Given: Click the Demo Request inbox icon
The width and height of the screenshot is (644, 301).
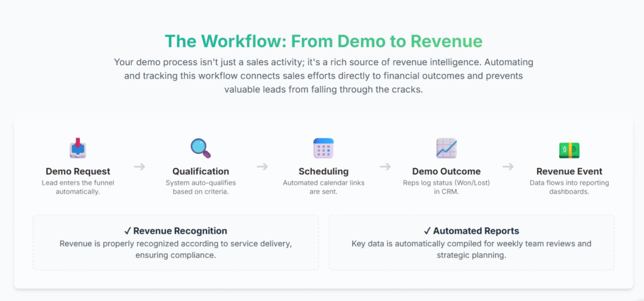Looking at the screenshot, I should click(x=77, y=149).
